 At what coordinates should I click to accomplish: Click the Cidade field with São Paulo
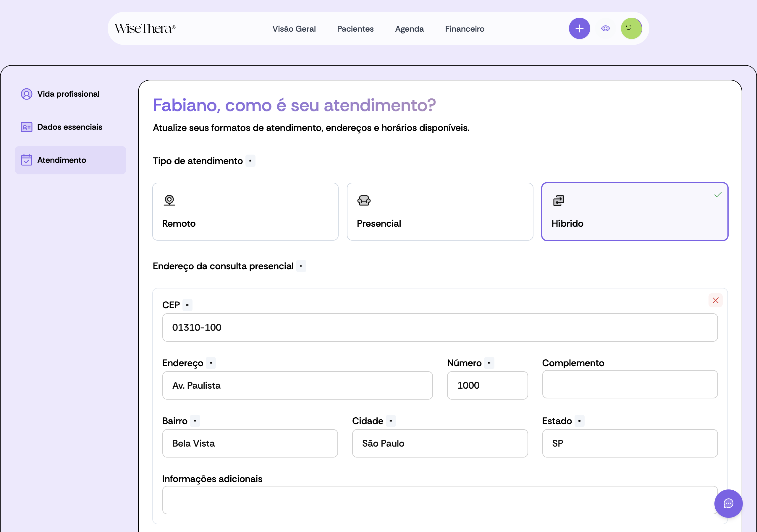click(x=439, y=443)
